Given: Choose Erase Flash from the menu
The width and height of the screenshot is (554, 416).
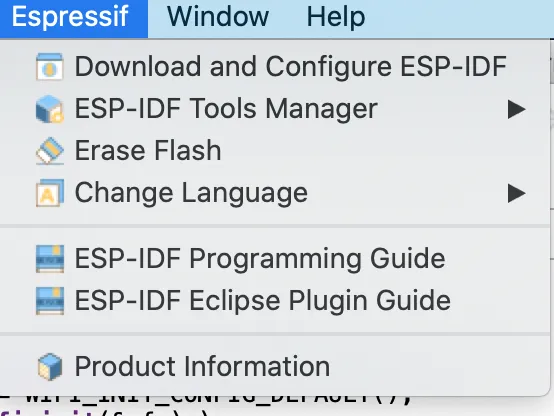Looking at the screenshot, I should tap(275, 151).
